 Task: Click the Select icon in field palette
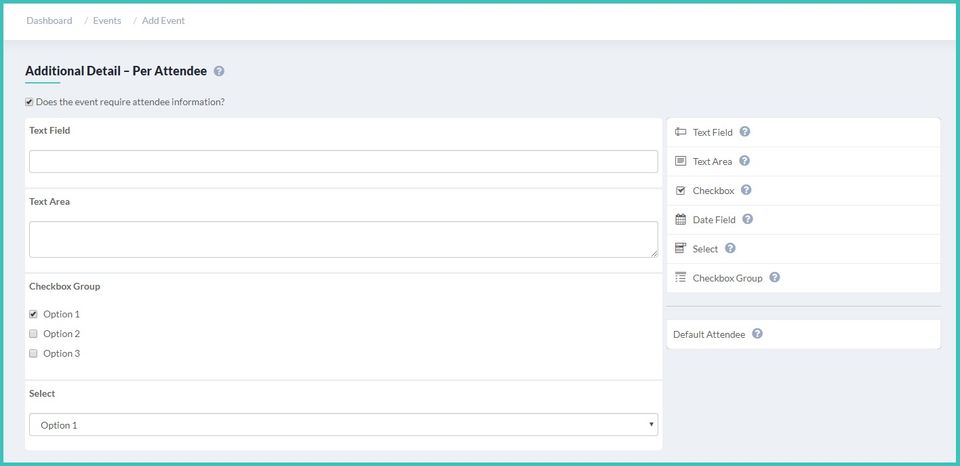tap(681, 248)
